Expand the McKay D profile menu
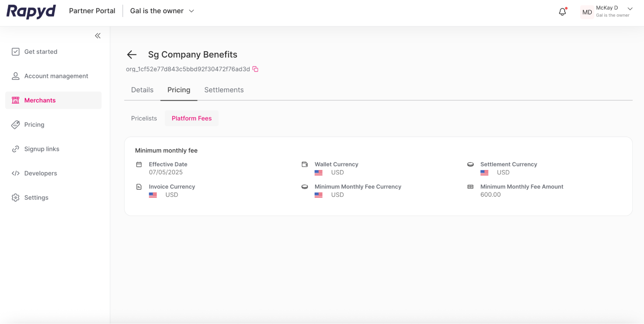Screen dimensions: 644x324 [x=630, y=9]
